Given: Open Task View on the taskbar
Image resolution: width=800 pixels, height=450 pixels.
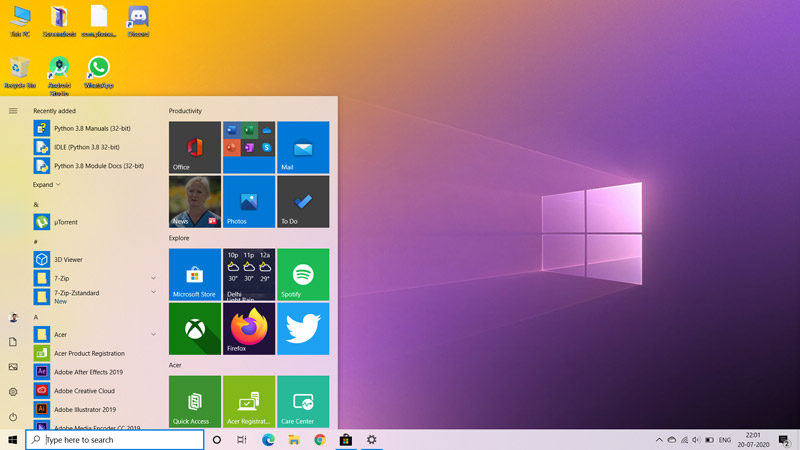Looking at the screenshot, I should [x=242, y=440].
